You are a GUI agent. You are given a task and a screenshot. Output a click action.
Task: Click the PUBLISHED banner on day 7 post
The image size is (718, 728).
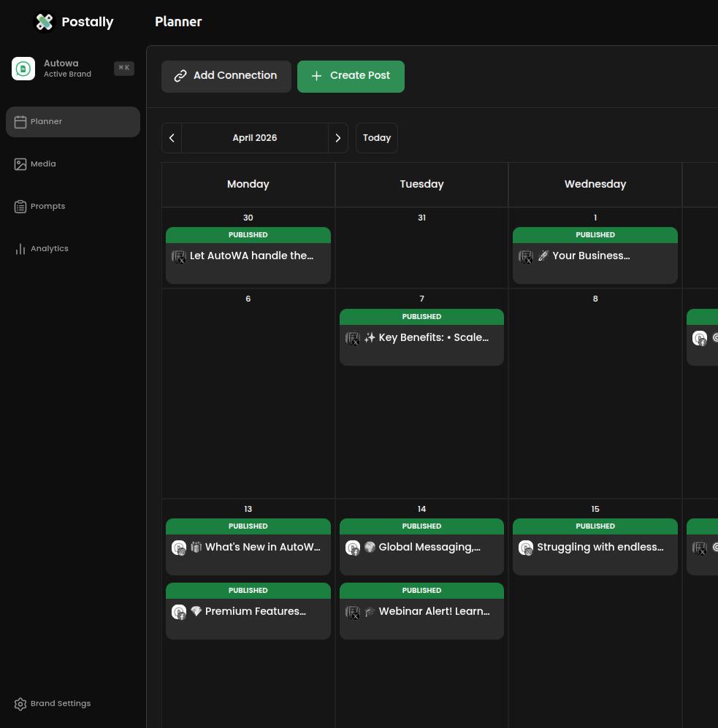point(421,317)
